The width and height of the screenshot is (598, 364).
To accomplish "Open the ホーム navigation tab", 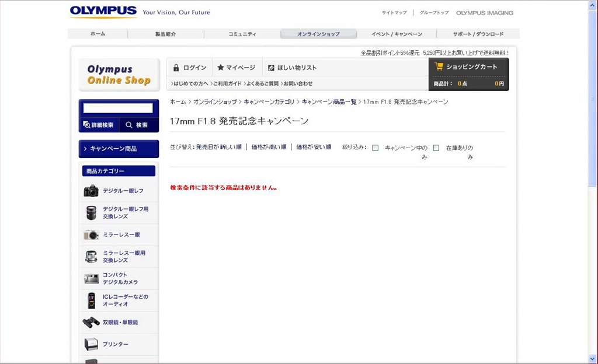I will (x=98, y=34).
